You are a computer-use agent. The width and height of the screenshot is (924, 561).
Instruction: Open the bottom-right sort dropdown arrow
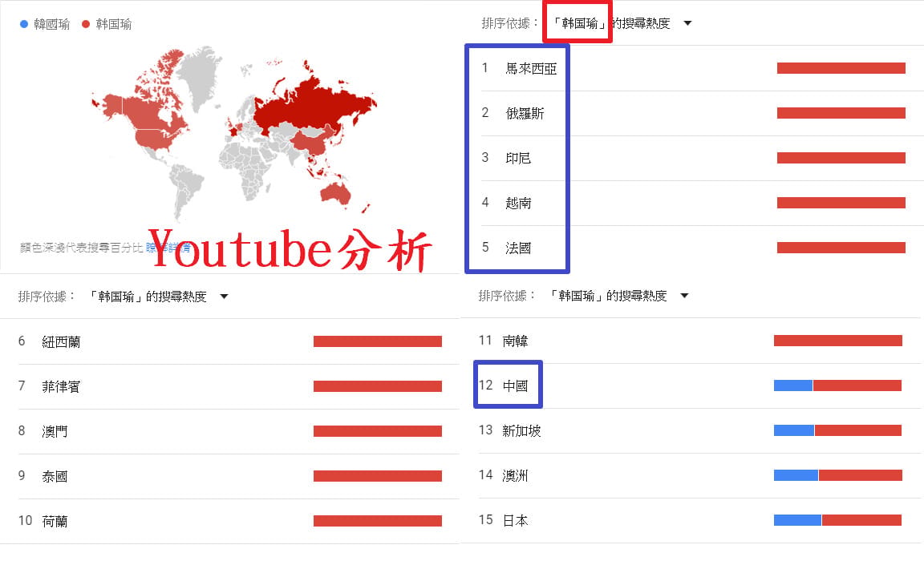click(x=684, y=296)
